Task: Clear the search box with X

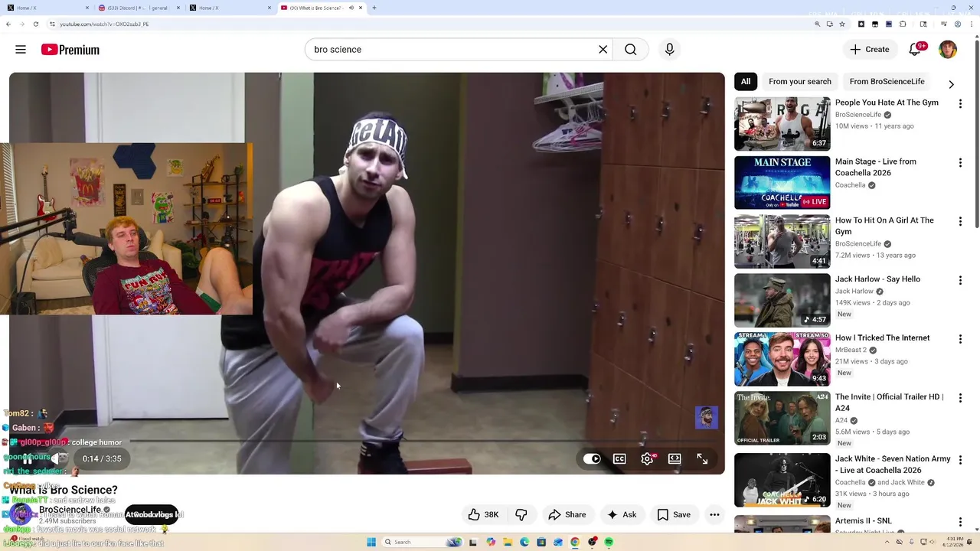Action: [x=603, y=50]
